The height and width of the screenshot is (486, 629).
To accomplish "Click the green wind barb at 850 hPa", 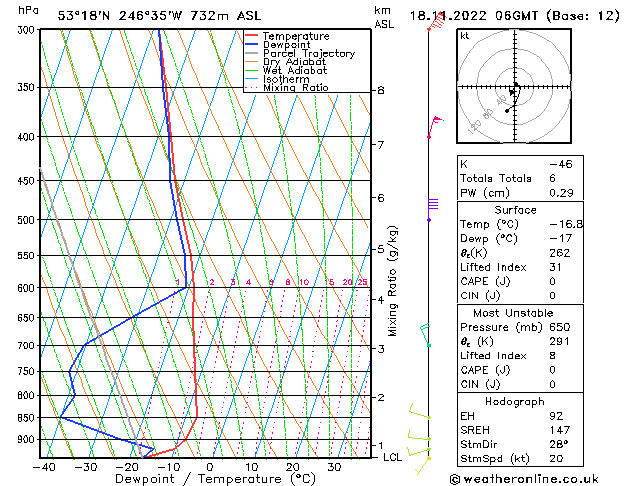I will (420, 412).
